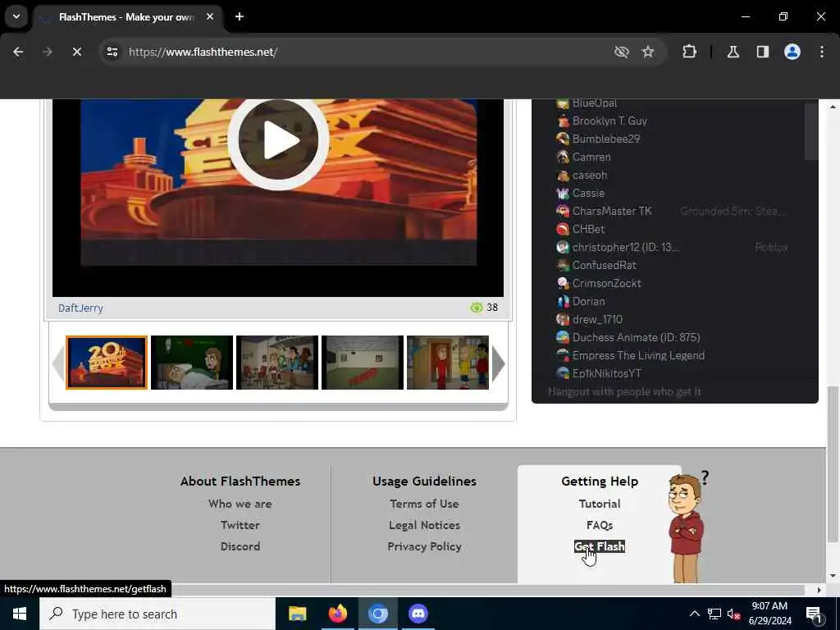840x630 pixels.
Task: Open the Windows Start menu
Action: 20,614
